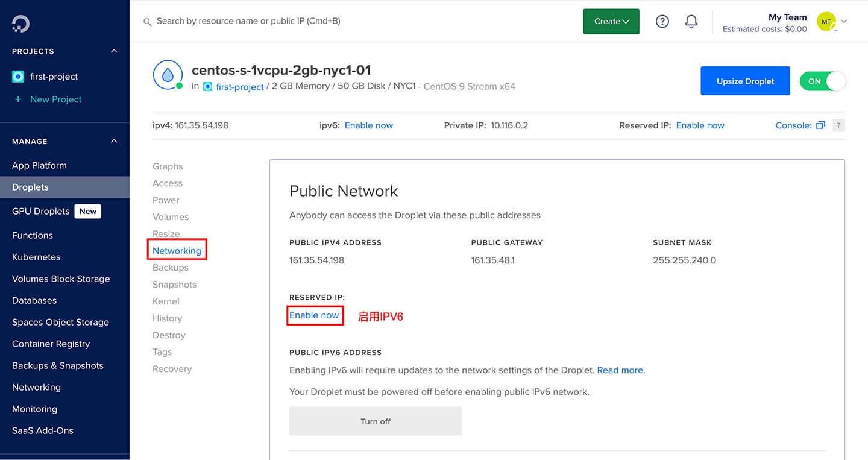
Task: Click the public gateway 161.35.48.1 value
Action: tap(493, 260)
